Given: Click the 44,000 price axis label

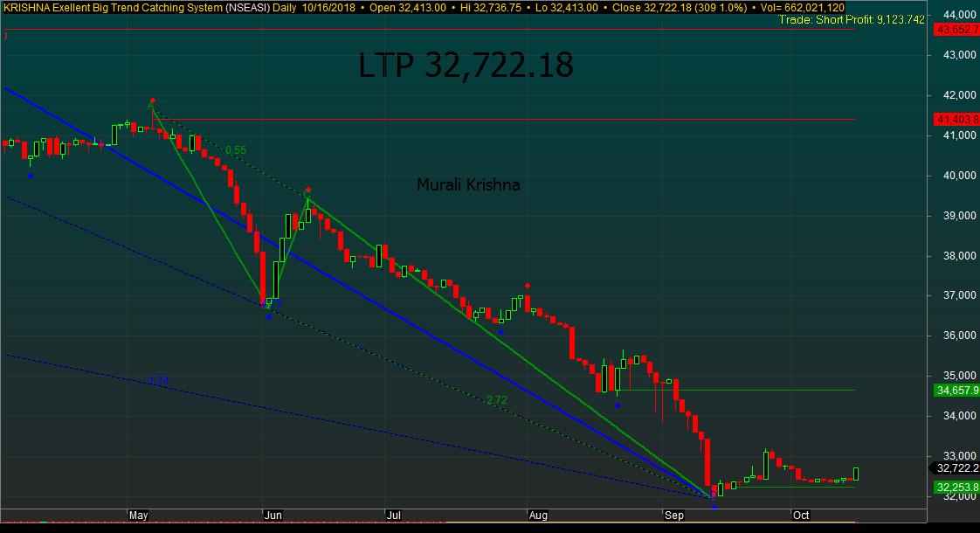Looking at the screenshot, I should pos(959,14).
